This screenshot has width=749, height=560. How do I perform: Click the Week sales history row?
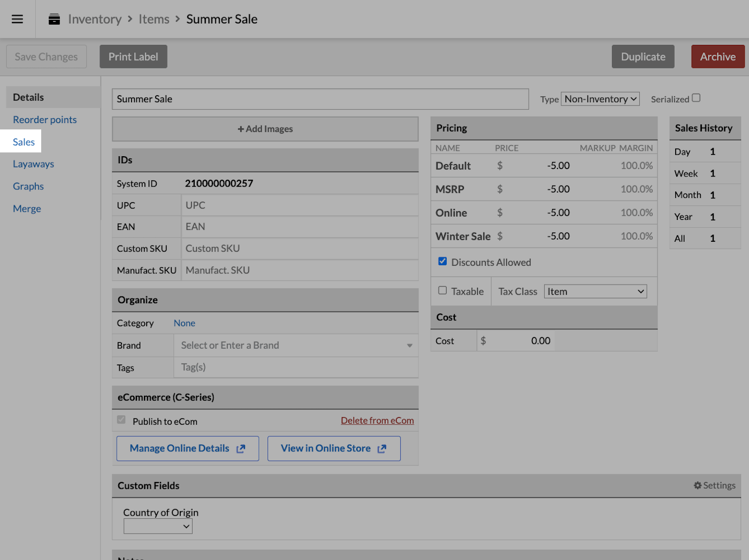[705, 174]
